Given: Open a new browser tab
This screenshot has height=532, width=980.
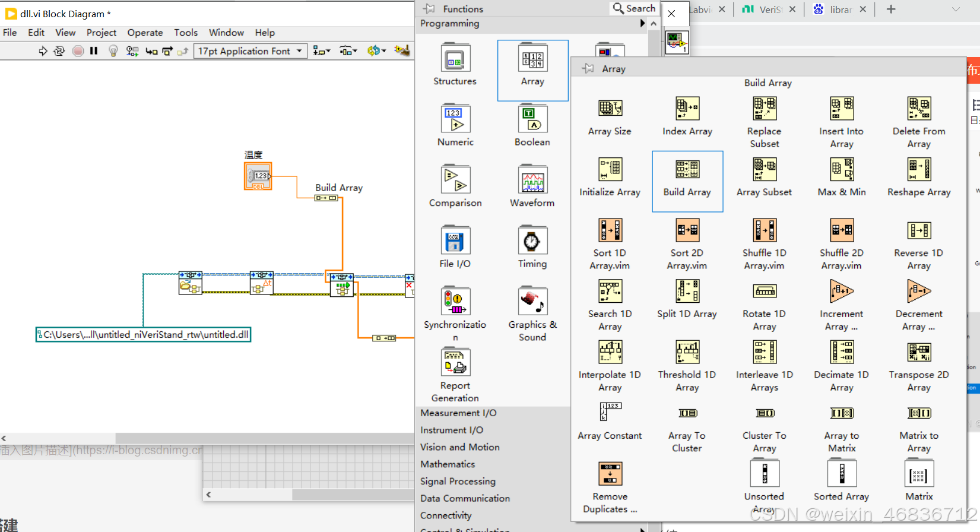Looking at the screenshot, I should click(891, 9).
